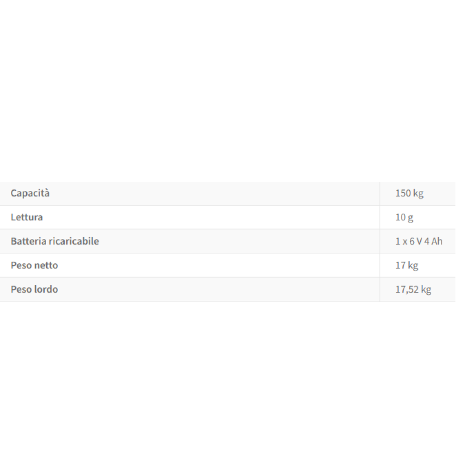Viewport: 476px width, 476px height.
Task: Click the Capacità label in the table
Action: 30,193
